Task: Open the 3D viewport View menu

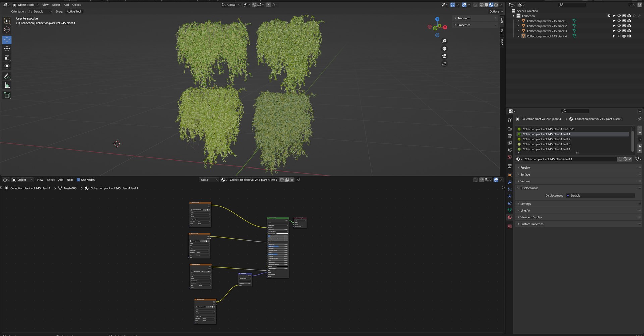Action: pos(45,5)
